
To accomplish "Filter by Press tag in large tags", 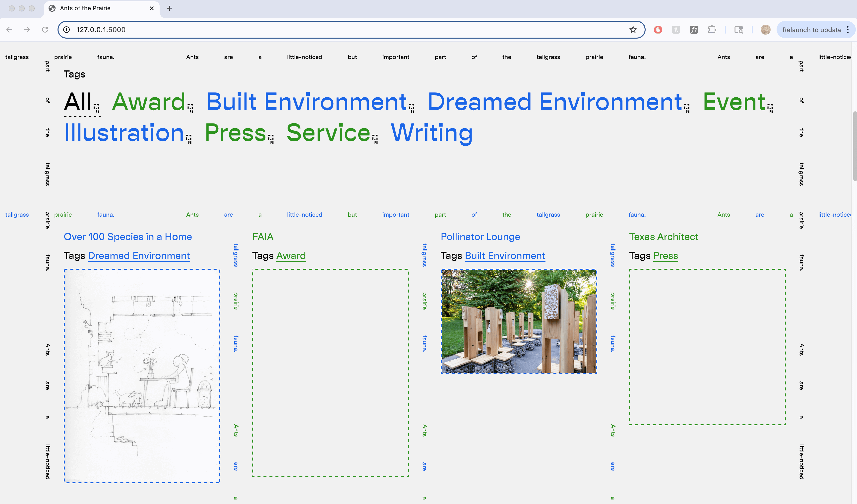I will click(x=235, y=133).
